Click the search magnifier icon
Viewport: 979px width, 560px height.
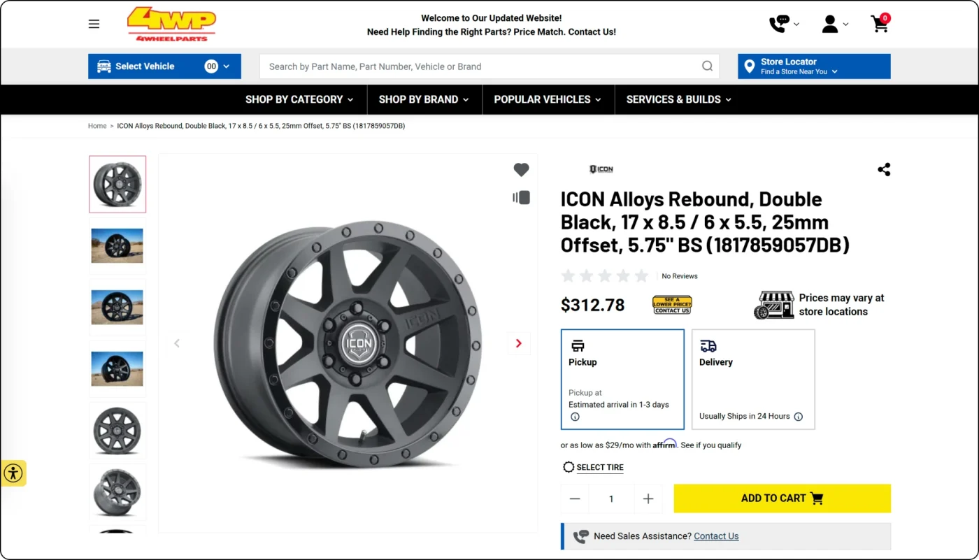(708, 66)
